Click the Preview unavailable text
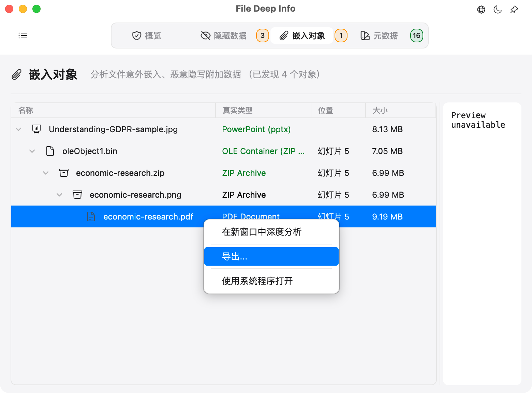Screen dimensions: 532x393 [x=478, y=120]
